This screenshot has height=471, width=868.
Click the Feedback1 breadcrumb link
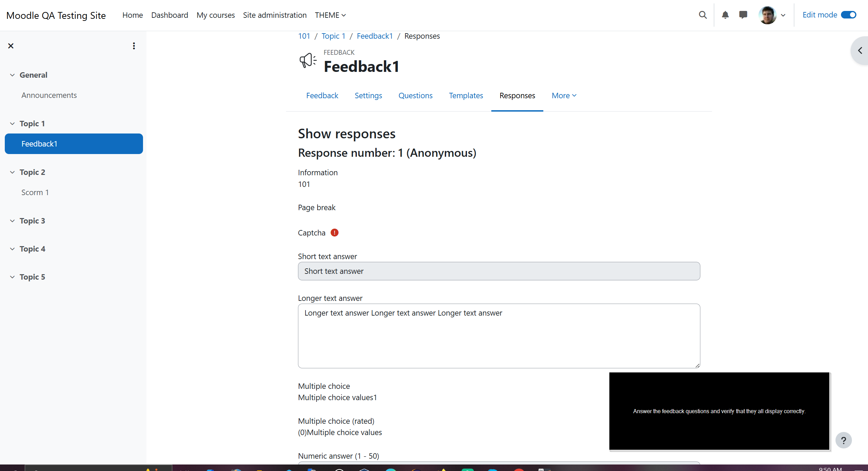(x=375, y=36)
